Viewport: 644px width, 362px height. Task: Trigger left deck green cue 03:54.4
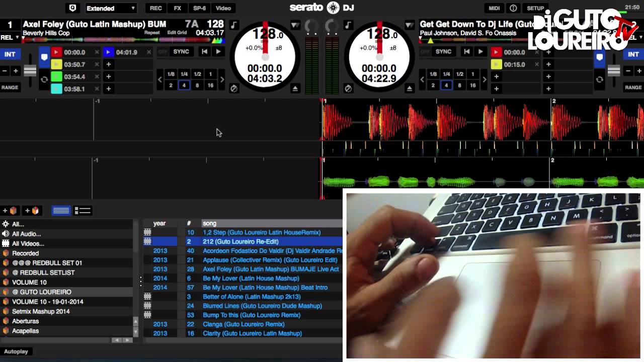(x=56, y=76)
